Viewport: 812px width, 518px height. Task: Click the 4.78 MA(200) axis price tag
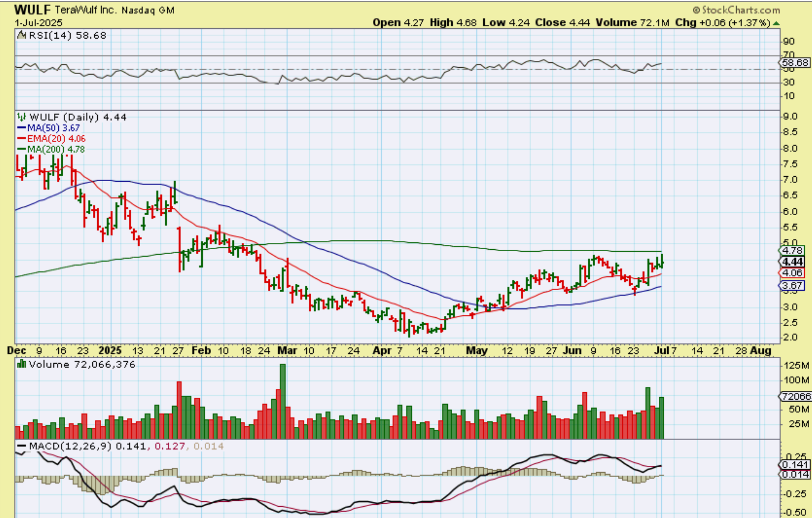[793, 250]
